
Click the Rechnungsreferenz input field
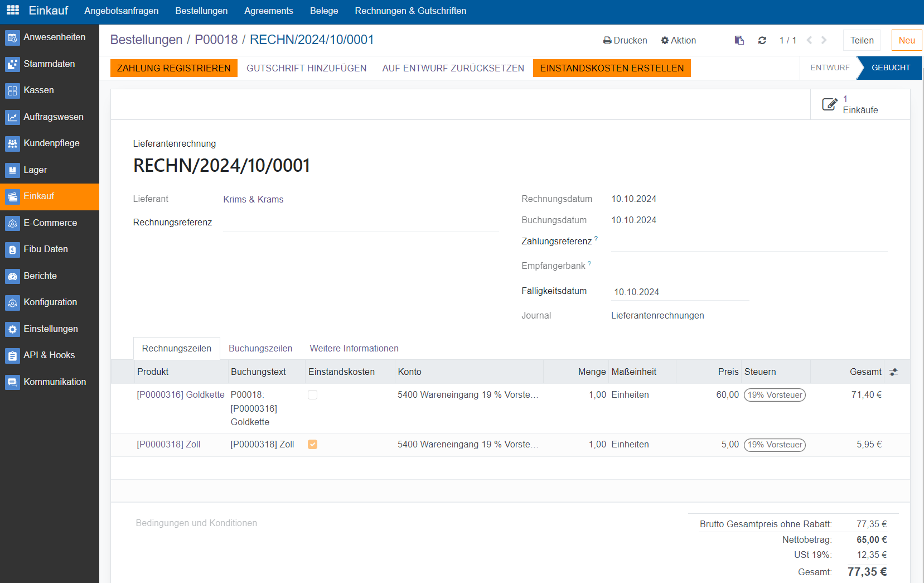click(x=360, y=223)
